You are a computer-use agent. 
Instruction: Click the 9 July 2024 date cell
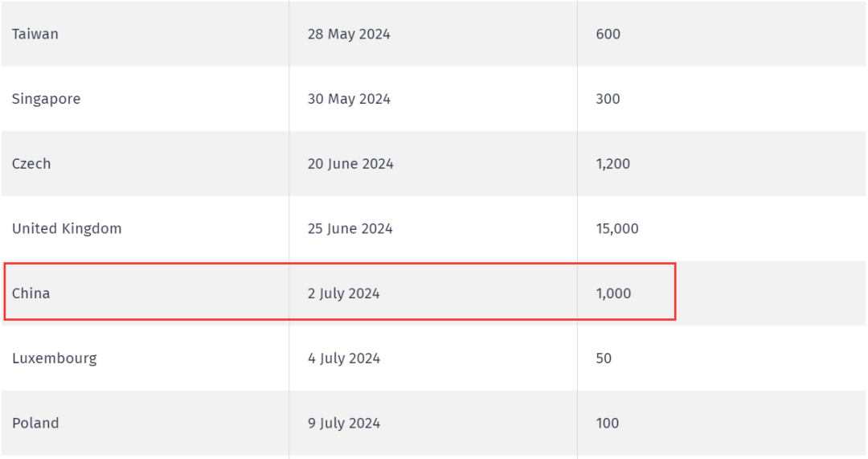[433, 423]
